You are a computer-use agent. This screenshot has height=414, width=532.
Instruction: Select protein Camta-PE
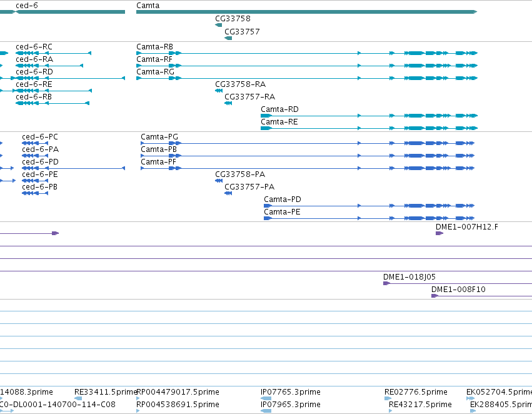[x=282, y=212]
